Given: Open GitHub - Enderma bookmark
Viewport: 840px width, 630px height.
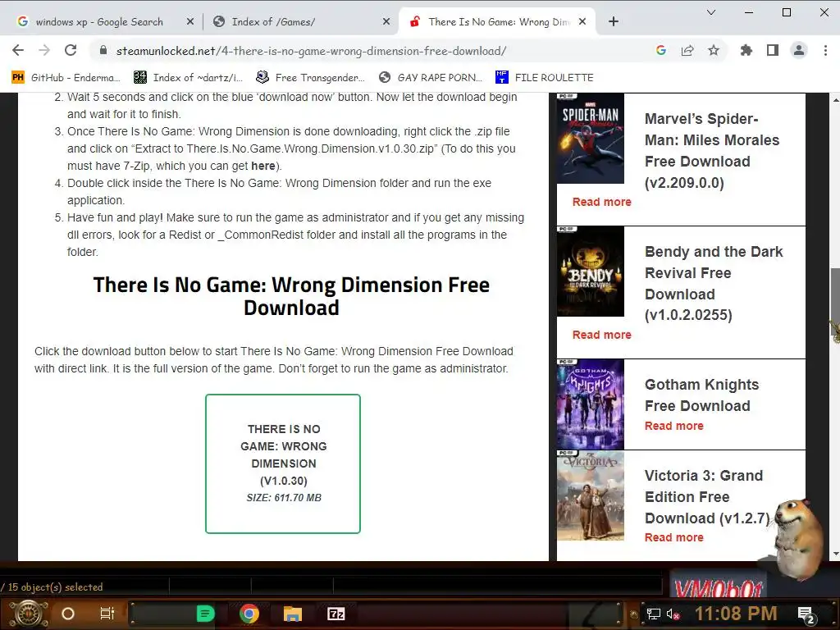Looking at the screenshot, I should 66,77.
